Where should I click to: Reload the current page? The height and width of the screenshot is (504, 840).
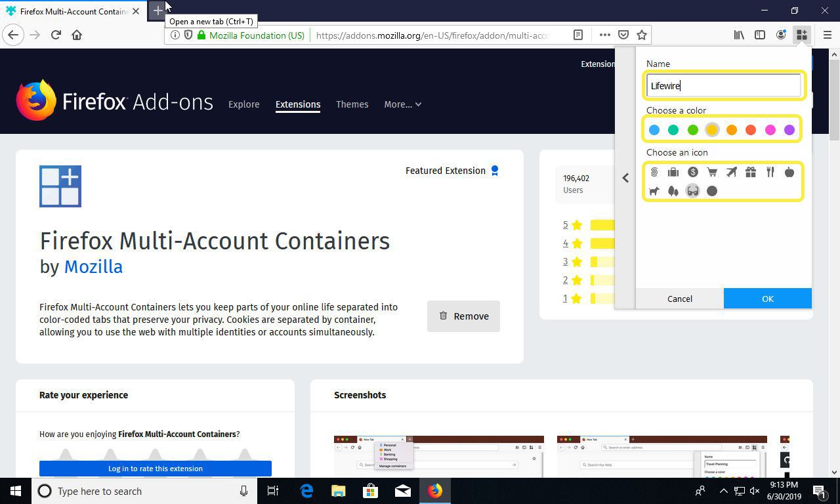click(56, 35)
